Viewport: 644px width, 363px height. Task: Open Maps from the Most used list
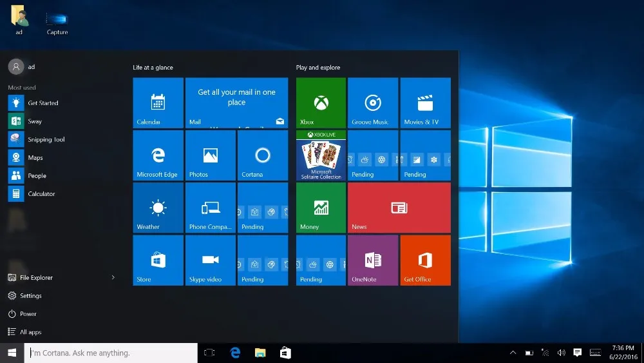coord(62,157)
